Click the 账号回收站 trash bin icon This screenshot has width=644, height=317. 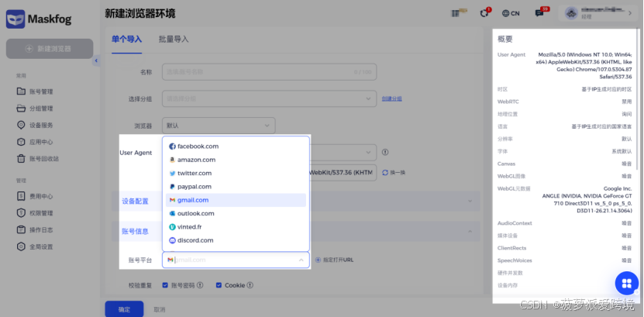pyautogui.click(x=21, y=158)
